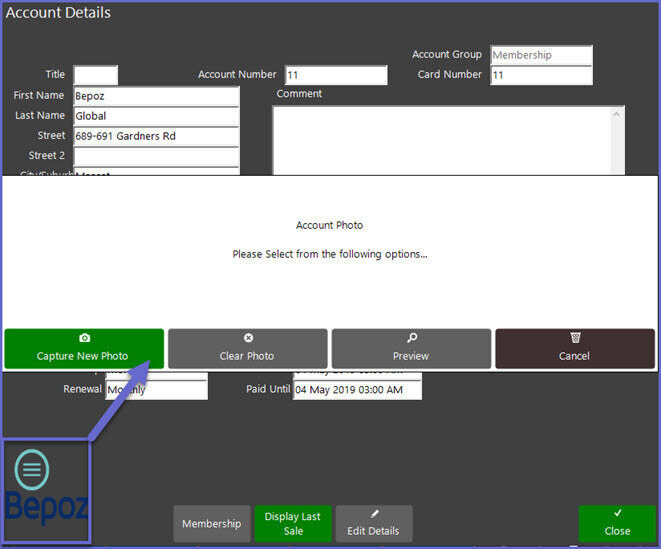Click the pencil icon on Edit Details
Image resolution: width=661 pixels, height=549 pixels.
coord(374,513)
